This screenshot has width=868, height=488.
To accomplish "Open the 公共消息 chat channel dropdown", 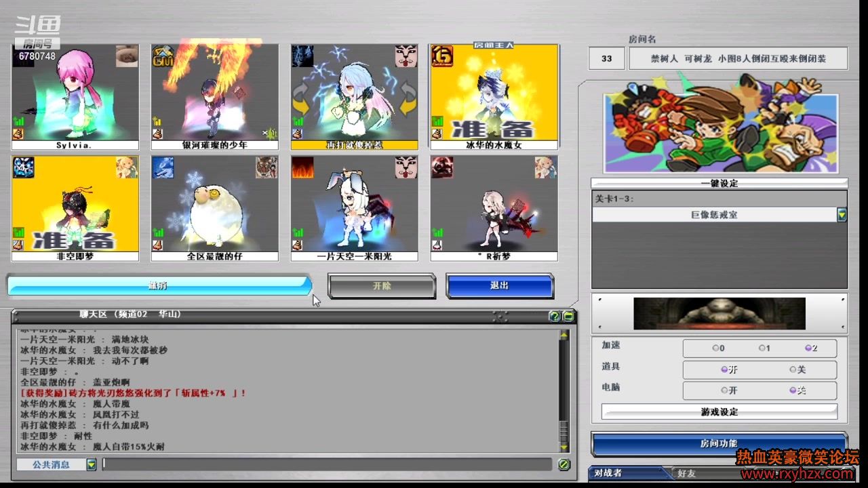I will [92, 464].
